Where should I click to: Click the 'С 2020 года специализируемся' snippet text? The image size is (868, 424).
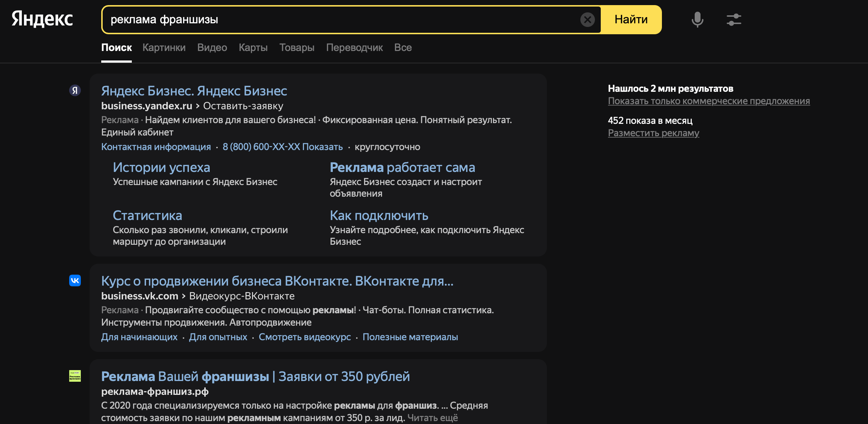click(x=294, y=412)
